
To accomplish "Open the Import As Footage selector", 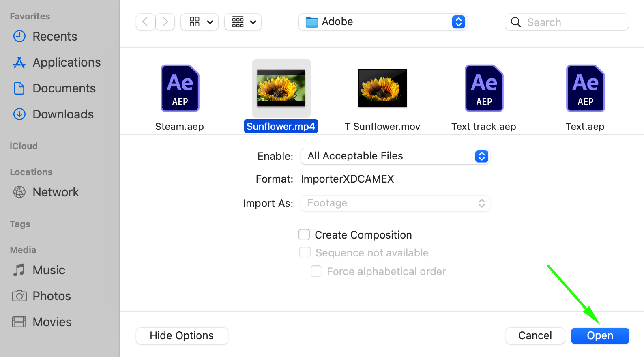I will click(395, 203).
